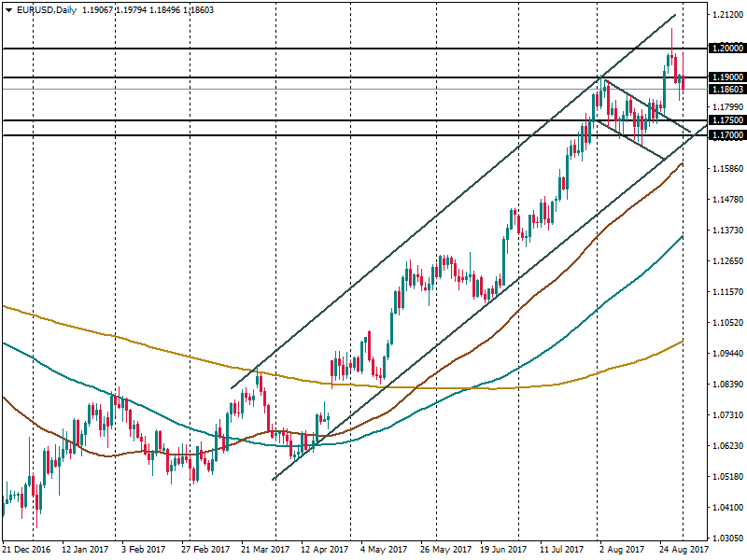Click the current price tag 1.18603
This screenshot has width=747, height=560.
pos(726,90)
